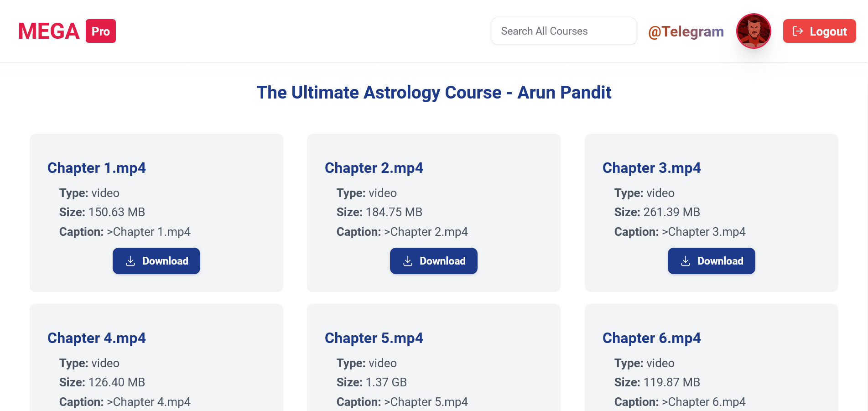868x411 pixels.
Task: Click the download arrow icon for Chapter 1
Action: pos(130,261)
